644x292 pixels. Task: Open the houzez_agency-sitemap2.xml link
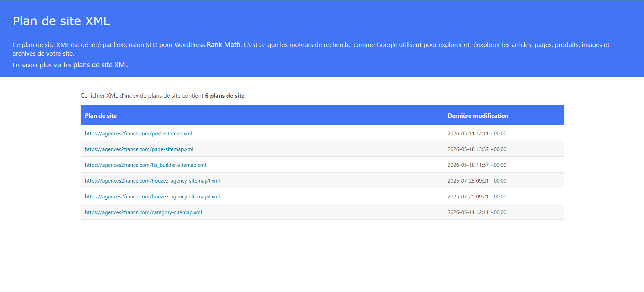152,196
